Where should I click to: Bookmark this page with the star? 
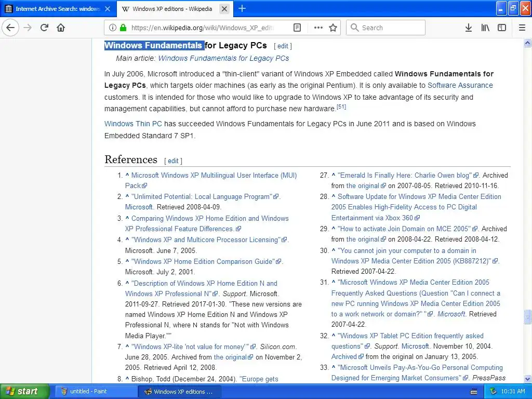pyautogui.click(x=333, y=28)
